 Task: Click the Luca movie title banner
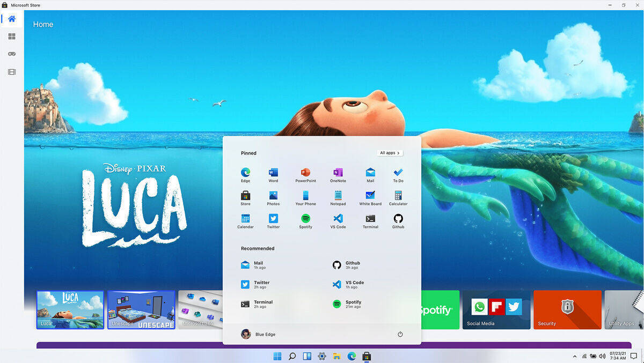click(134, 205)
